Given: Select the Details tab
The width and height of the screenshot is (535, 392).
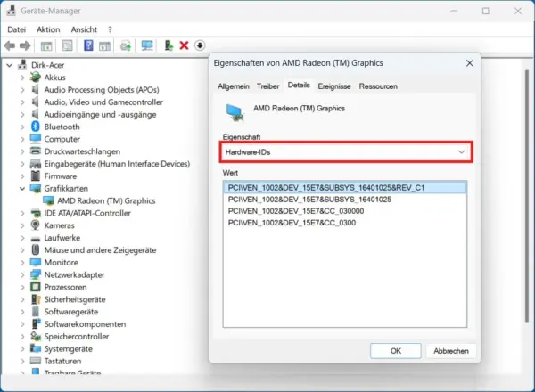Looking at the screenshot, I should click(x=299, y=86).
